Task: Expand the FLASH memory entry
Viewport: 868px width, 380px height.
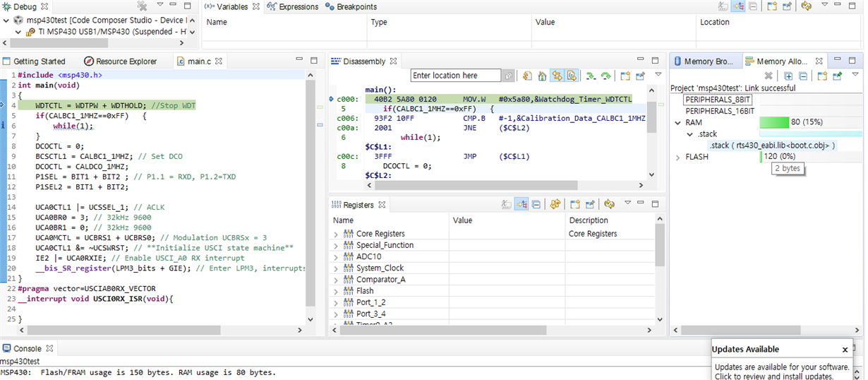Action: coord(678,157)
